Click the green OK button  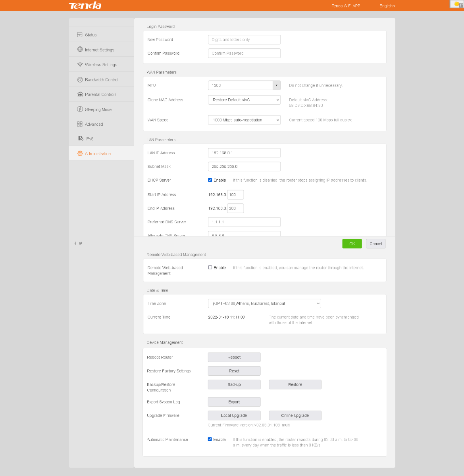tap(352, 244)
